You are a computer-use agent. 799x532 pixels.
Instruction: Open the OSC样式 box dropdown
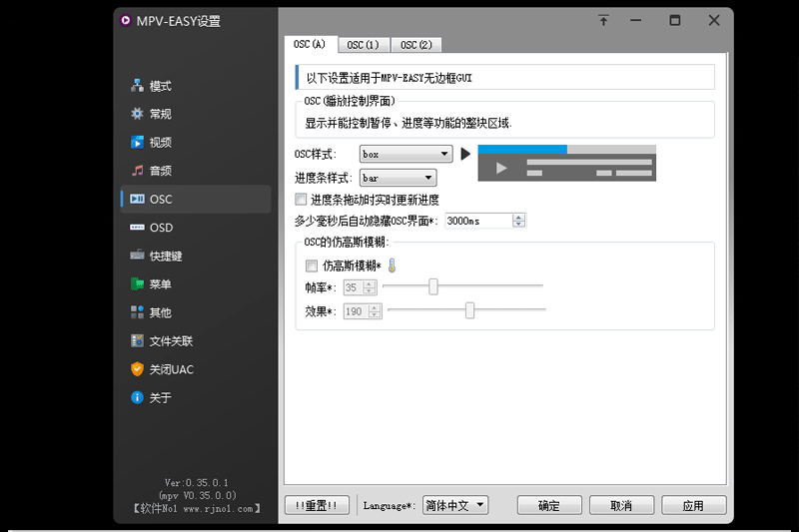coord(406,154)
